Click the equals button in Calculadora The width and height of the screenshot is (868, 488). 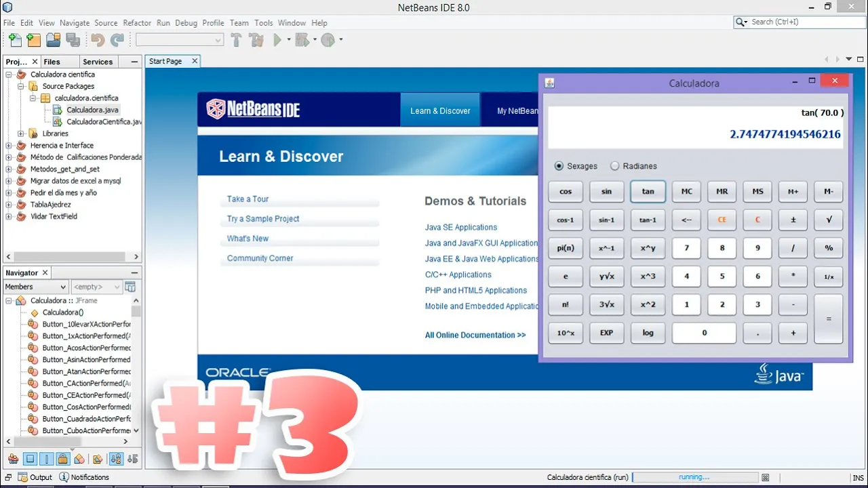coord(829,319)
